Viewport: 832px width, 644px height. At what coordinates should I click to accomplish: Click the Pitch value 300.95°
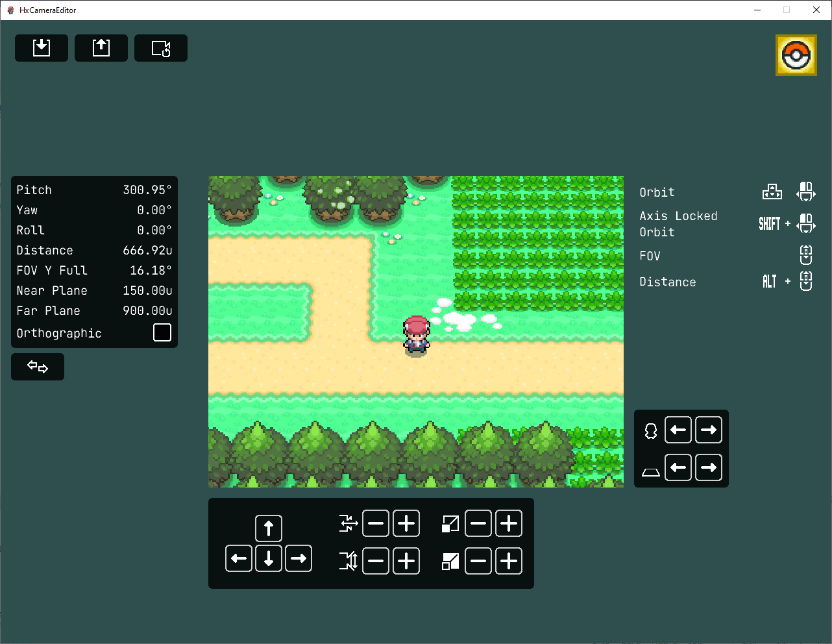pyautogui.click(x=147, y=190)
